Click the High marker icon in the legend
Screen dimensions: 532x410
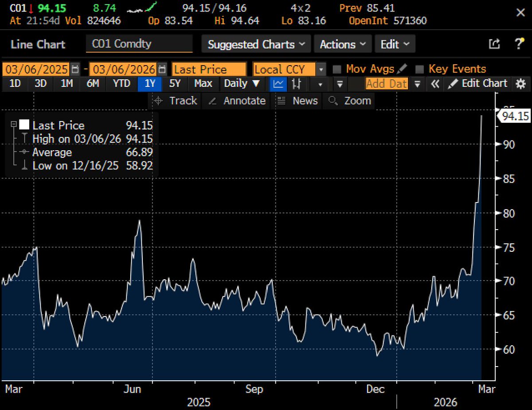(25, 139)
